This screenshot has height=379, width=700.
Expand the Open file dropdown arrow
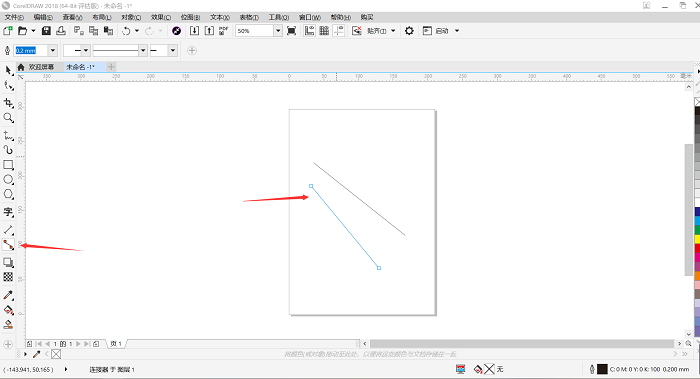pyautogui.click(x=33, y=31)
